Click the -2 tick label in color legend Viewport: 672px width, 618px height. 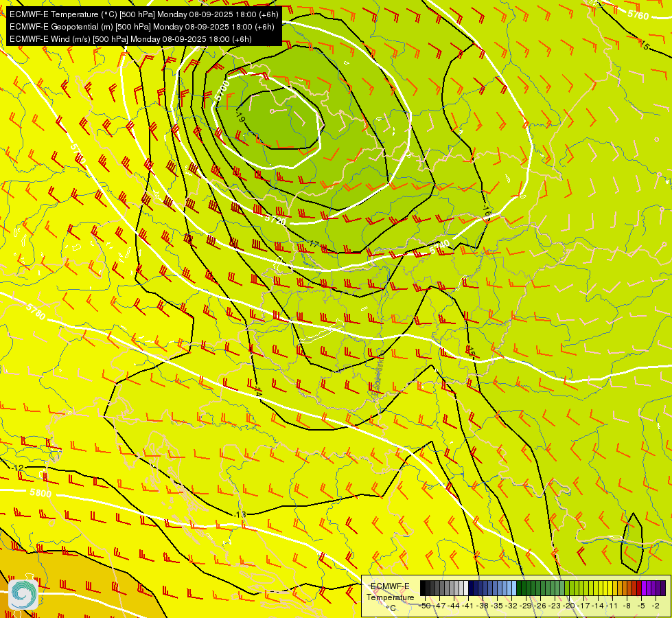click(x=656, y=606)
